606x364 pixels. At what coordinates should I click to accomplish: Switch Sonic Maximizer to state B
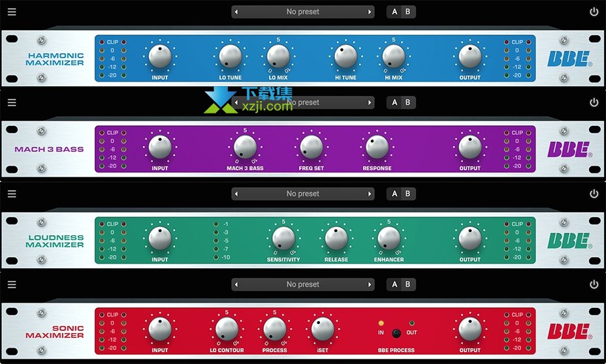tap(407, 284)
